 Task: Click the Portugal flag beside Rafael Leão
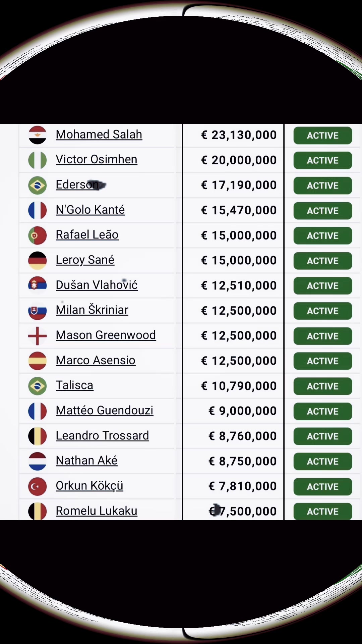pyautogui.click(x=37, y=235)
